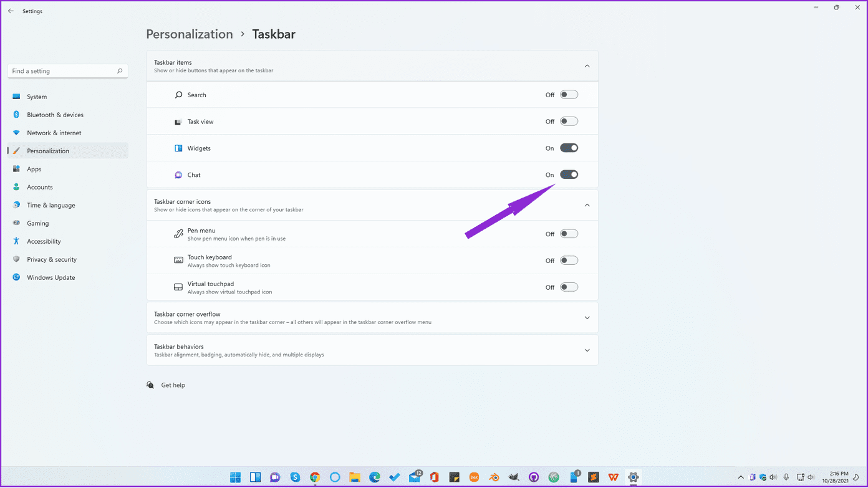Collapse the Taskbar items section
The width and height of the screenshot is (868, 488).
tap(587, 66)
